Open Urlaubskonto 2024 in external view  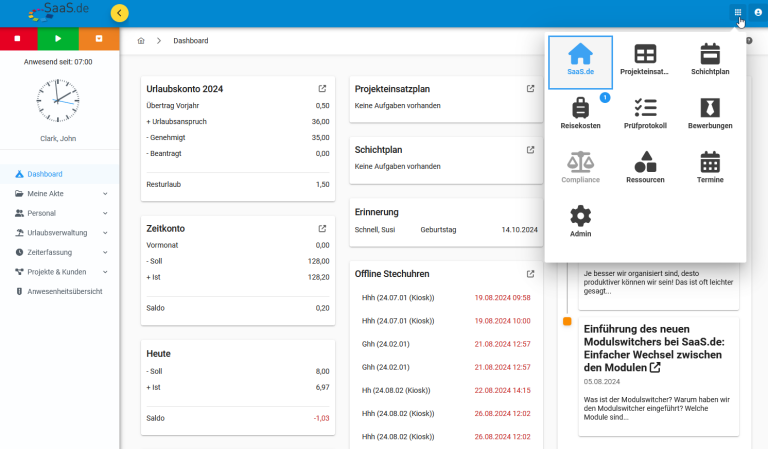322,89
